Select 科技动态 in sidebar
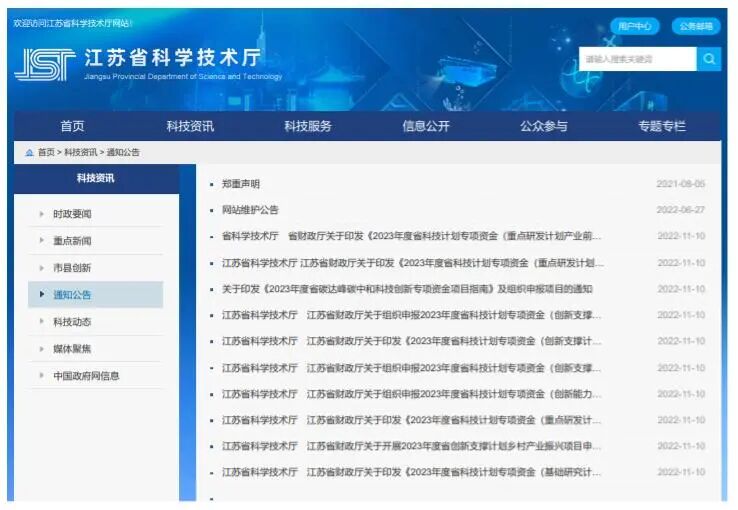 tap(72, 322)
